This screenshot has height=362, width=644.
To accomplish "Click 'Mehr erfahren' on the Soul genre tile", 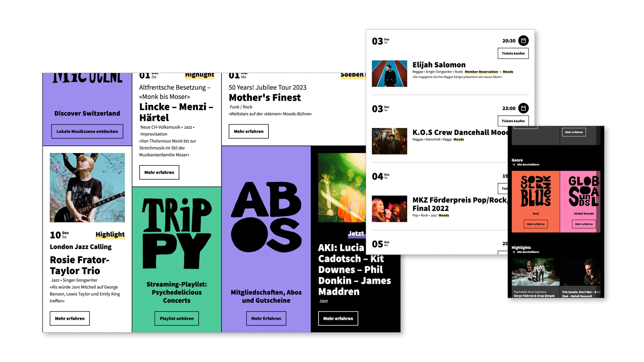I will pyautogui.click(x=536, y=224).
